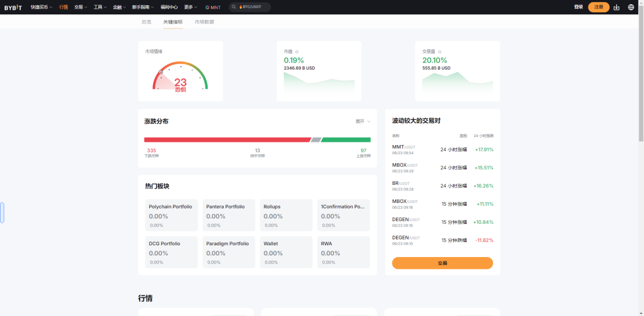Open the 快捷买币 dropdown menu
Image resolution: width=644 pixels, height=316 pixels.
(x=42, y=7)
